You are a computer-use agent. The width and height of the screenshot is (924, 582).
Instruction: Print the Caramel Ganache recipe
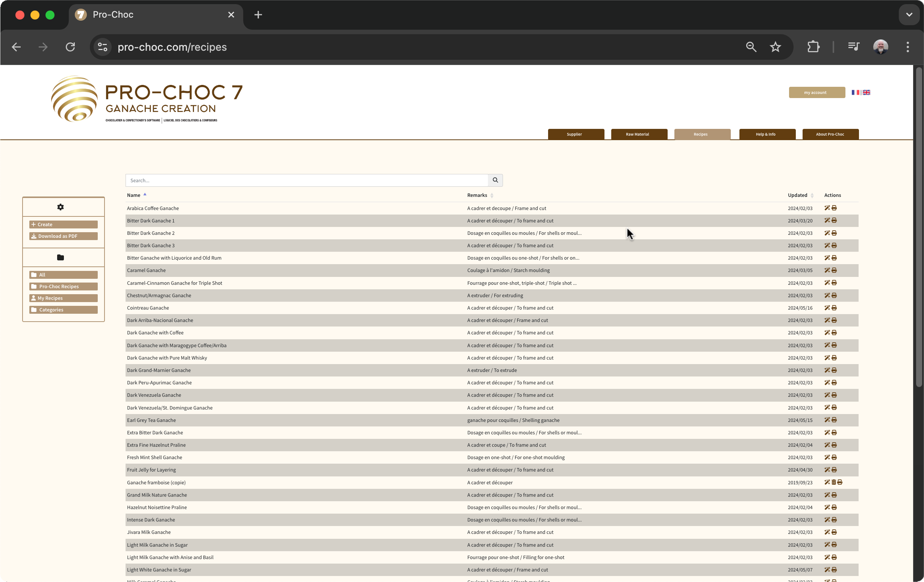click(x=834, y=270)
